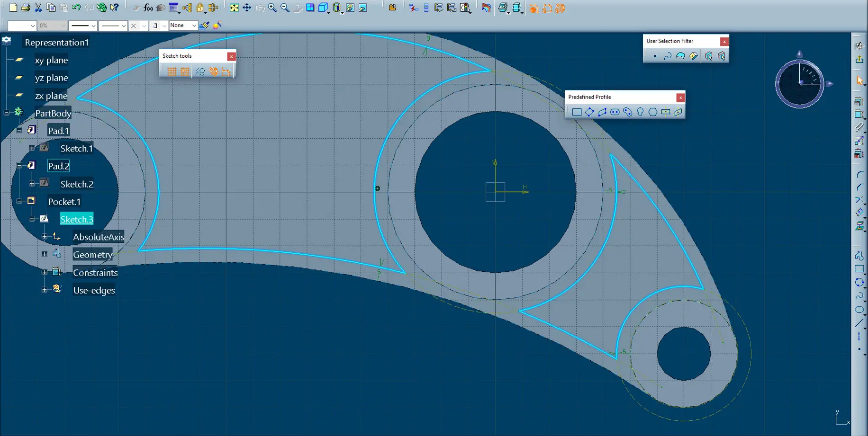Expand the Geometry tree node

coord(45,254)
